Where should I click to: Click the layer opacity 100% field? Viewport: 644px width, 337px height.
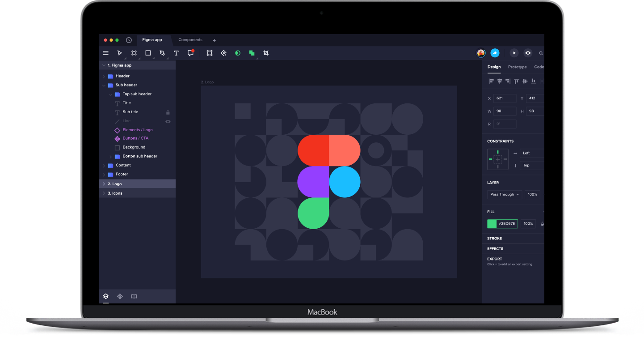coord(532,195)
